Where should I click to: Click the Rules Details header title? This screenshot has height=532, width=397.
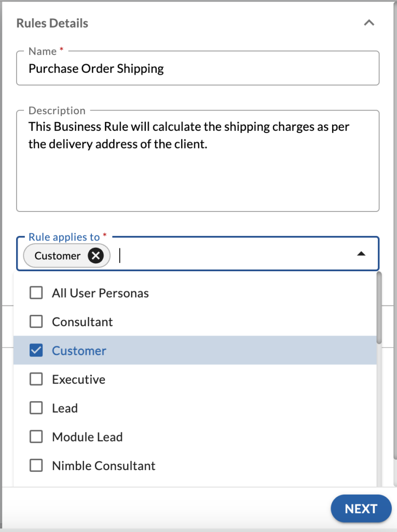pyautogui.click(x=52, y=23)
